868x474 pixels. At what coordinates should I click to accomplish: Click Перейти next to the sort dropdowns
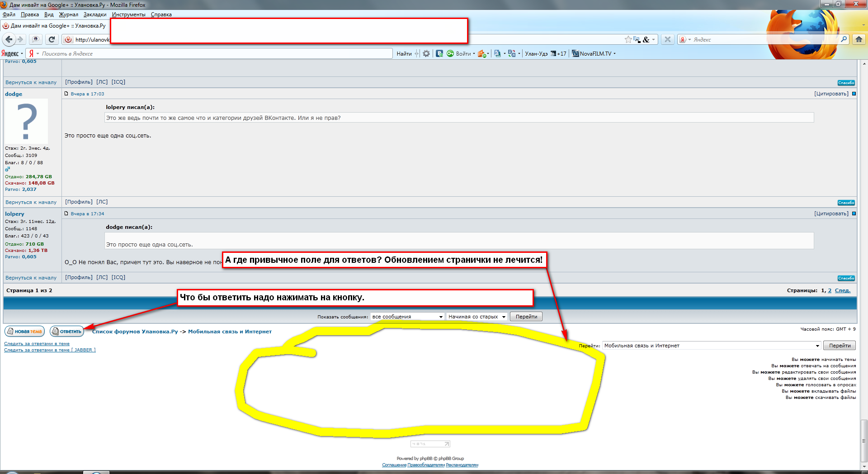click(x=526, y=317)
